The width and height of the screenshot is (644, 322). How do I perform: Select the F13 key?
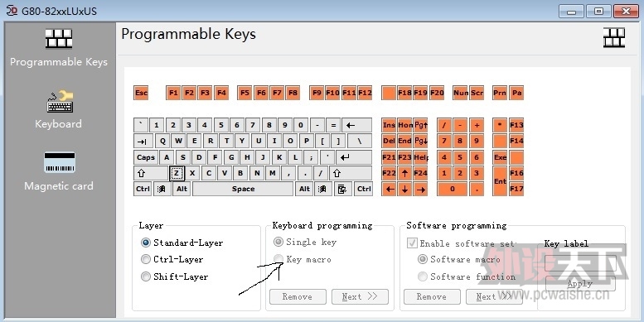tap(516, 125)
